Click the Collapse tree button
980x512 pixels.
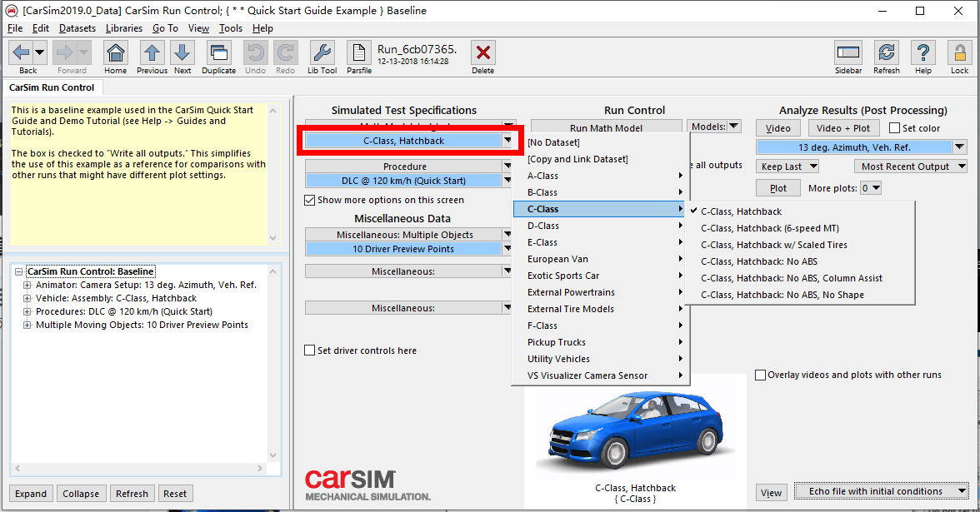(81, 493)
